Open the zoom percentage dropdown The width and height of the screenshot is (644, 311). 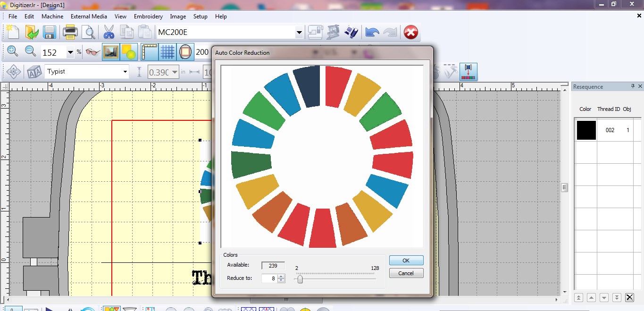pyautogui.click(x=70, y=52)
